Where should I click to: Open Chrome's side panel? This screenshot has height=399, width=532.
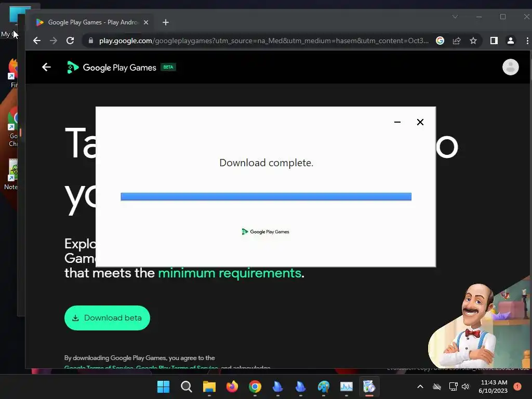point(494,41)
